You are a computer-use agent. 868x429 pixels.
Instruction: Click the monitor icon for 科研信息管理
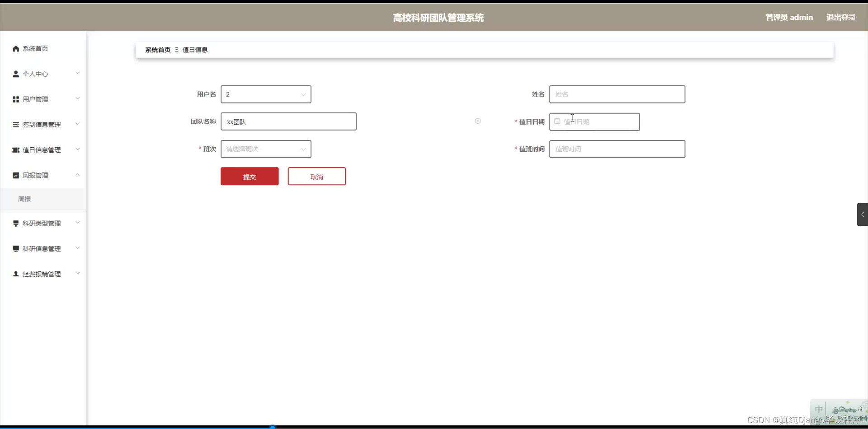coord(16,249)
